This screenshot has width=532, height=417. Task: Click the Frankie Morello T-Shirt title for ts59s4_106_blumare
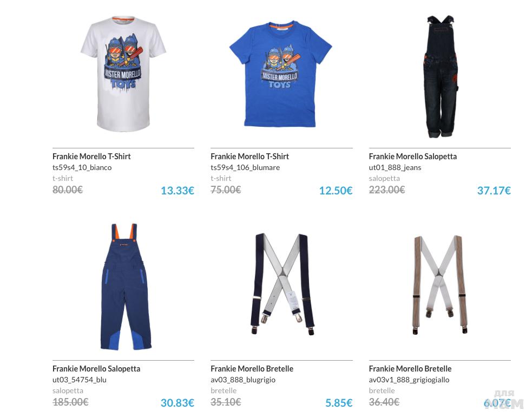click(249, 157)
